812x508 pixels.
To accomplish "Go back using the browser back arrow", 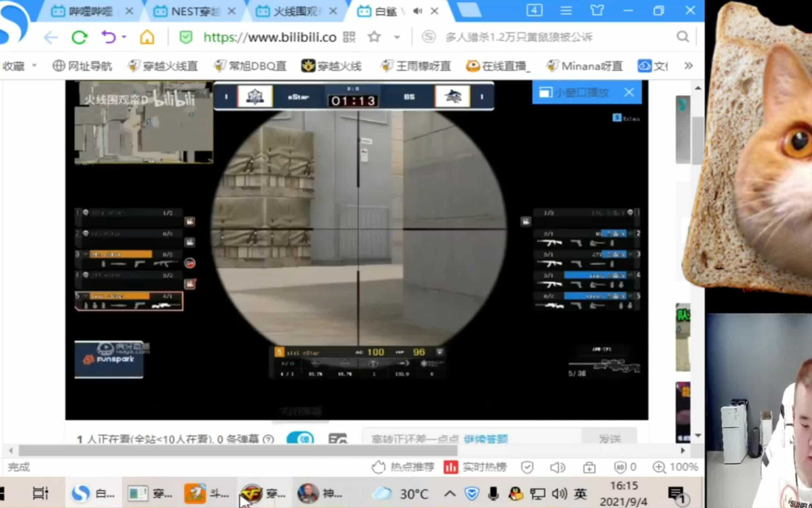I will pos(51,37).
